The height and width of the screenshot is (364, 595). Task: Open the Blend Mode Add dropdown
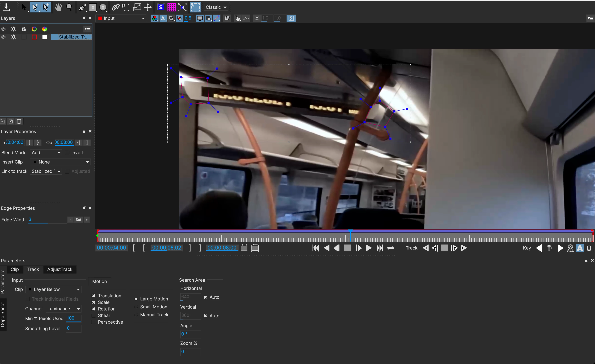(46, 153)
